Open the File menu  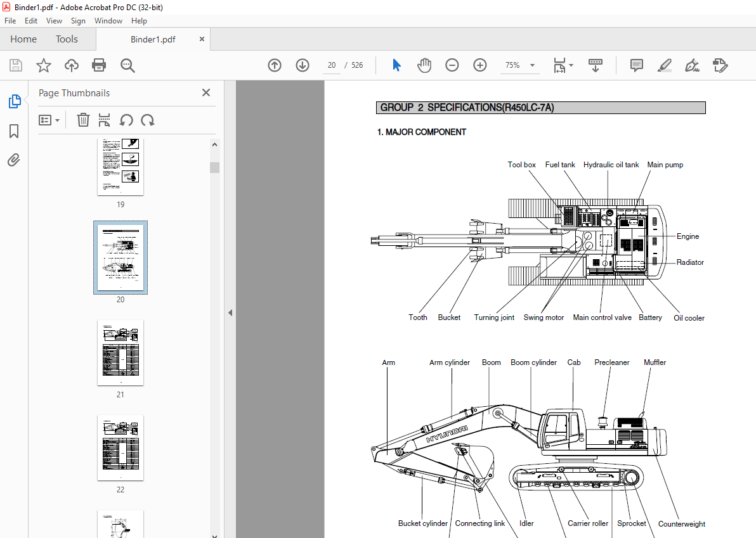[10, 21]
